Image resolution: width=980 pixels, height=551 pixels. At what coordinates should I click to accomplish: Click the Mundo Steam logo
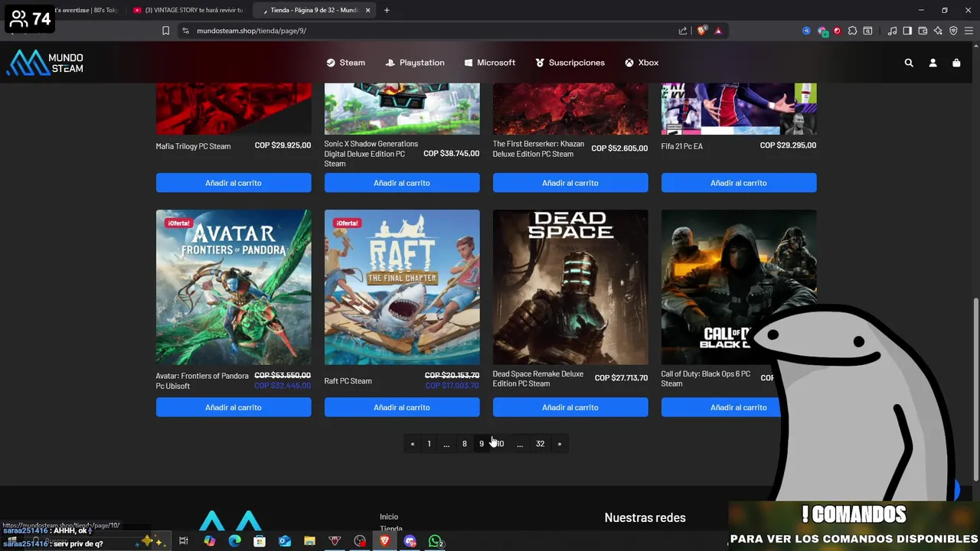(44, 63)
